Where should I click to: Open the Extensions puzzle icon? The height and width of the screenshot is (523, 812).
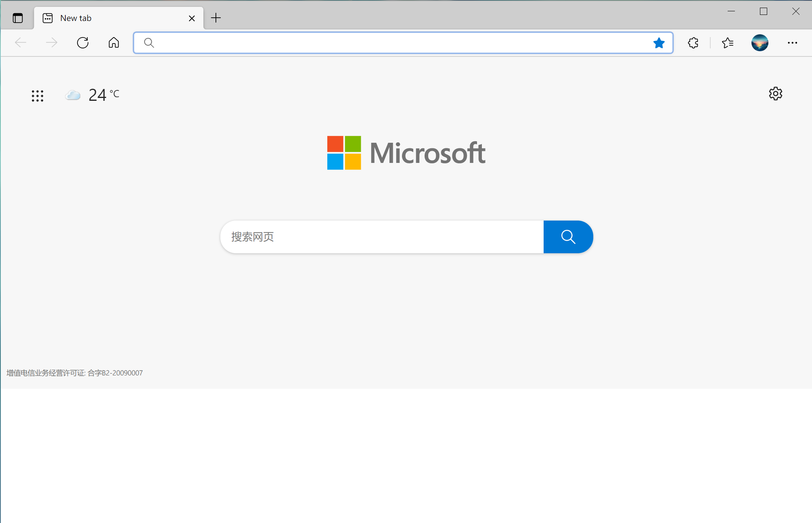click(693, 43)
